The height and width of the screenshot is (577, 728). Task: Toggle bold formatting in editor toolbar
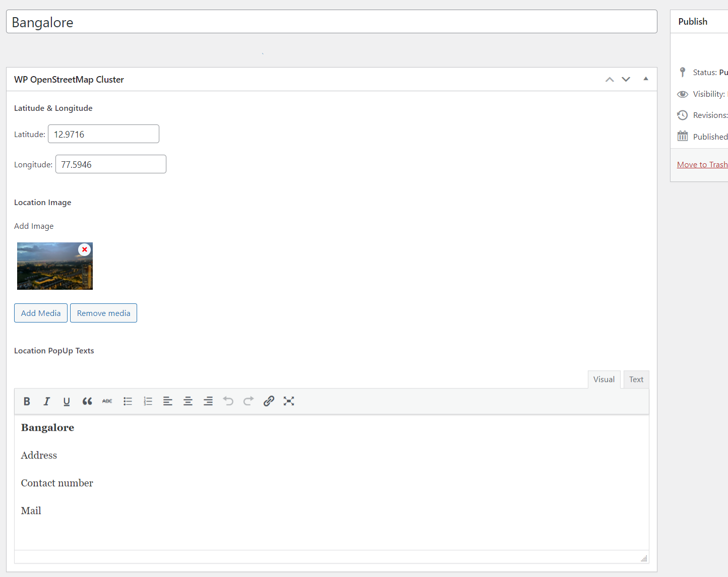point(27,401)
